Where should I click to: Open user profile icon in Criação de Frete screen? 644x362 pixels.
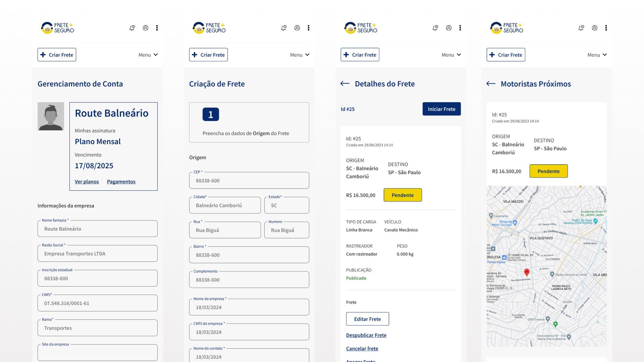click(297, 28)
